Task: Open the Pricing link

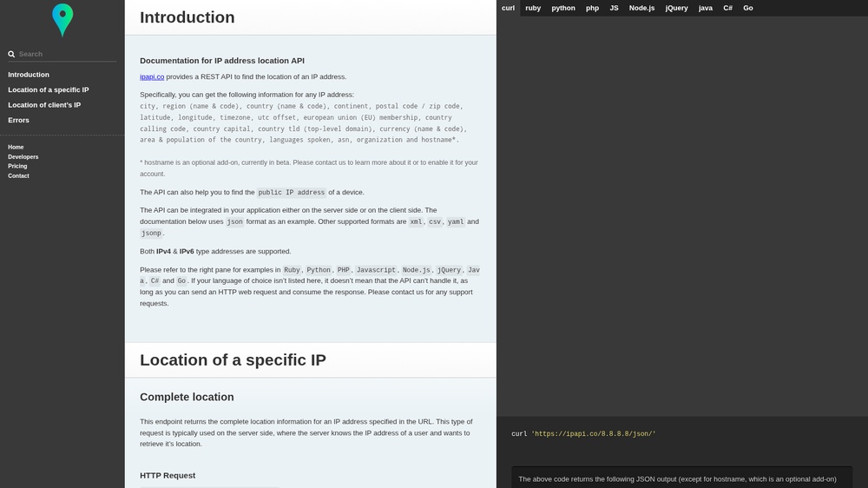Action: (17, 166)
